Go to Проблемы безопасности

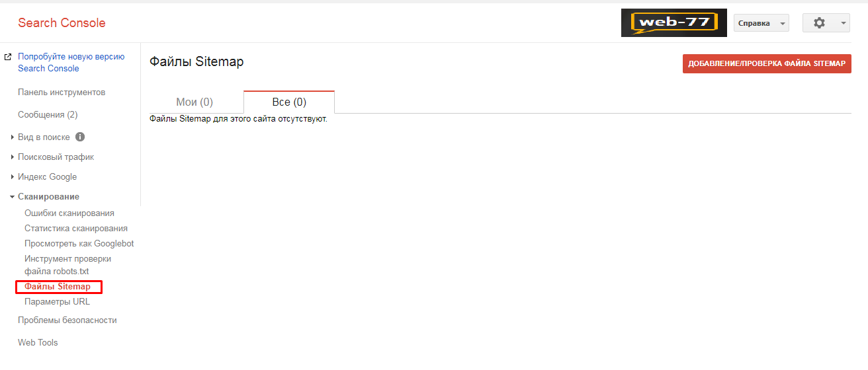tap(67, 320)
